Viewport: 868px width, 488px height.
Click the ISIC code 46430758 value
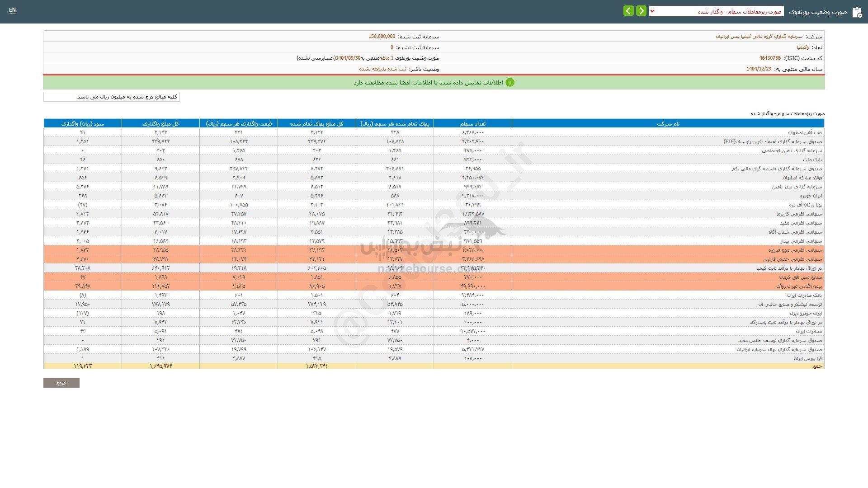click(x=769, y=58)
